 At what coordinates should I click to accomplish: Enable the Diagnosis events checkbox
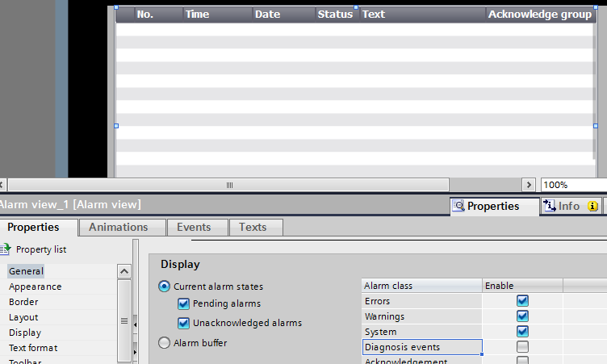pyautogui.click(x=522, y=346)
